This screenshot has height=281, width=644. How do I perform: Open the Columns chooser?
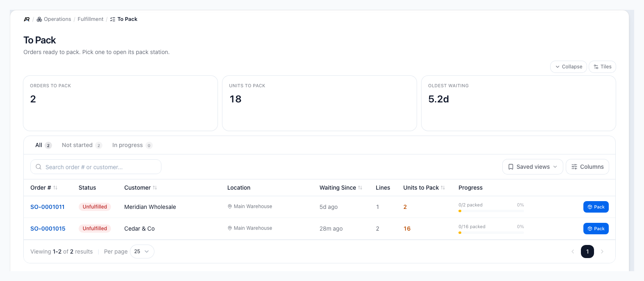click(x=587, y=167)
